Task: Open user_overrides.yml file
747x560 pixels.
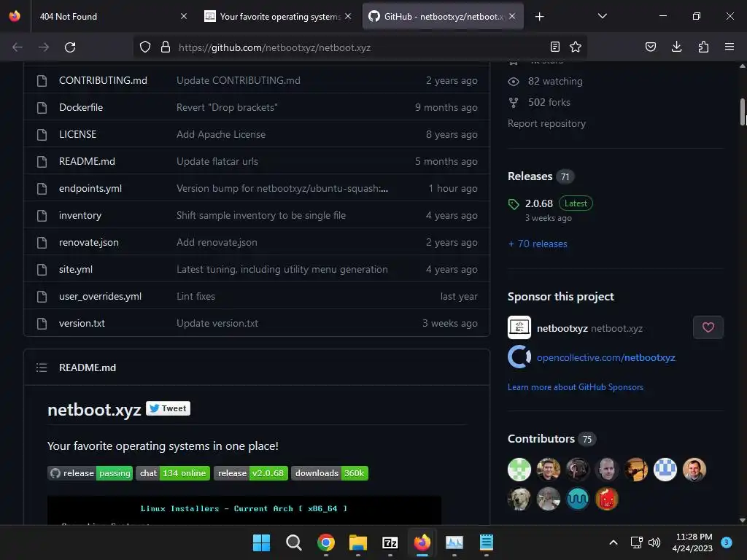Action: 100,297
